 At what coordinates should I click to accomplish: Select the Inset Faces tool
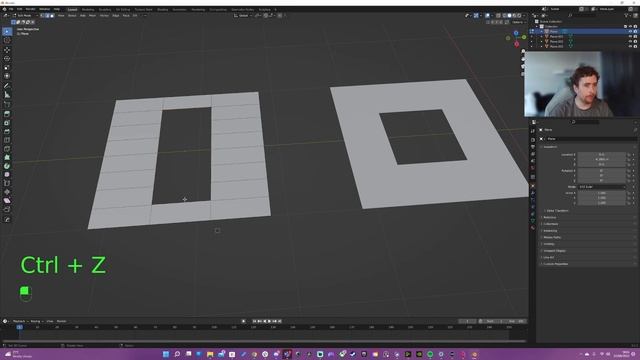tap(7, 123)
